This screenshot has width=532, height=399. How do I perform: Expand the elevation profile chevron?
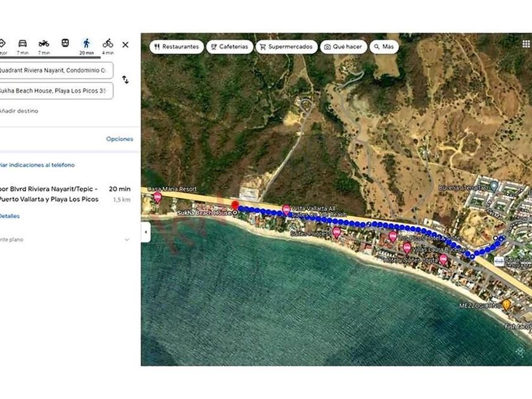click(127, 239)
